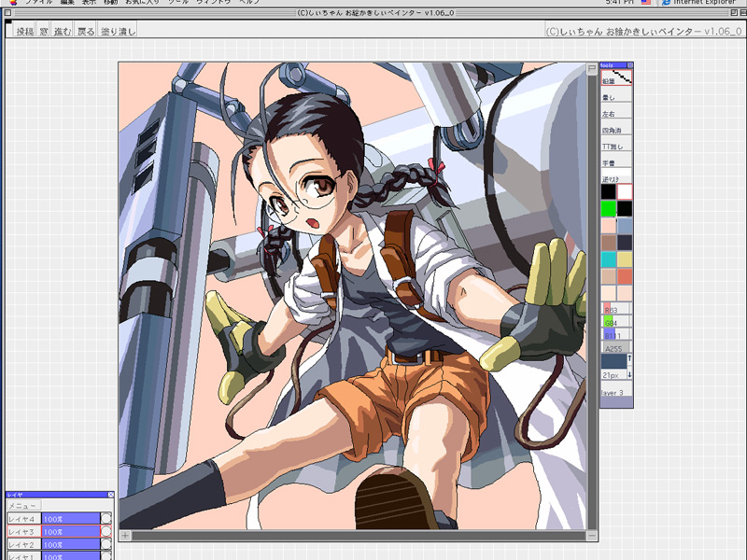Click the TT無し texture option

pyautogui.click(x=616, y=143)
